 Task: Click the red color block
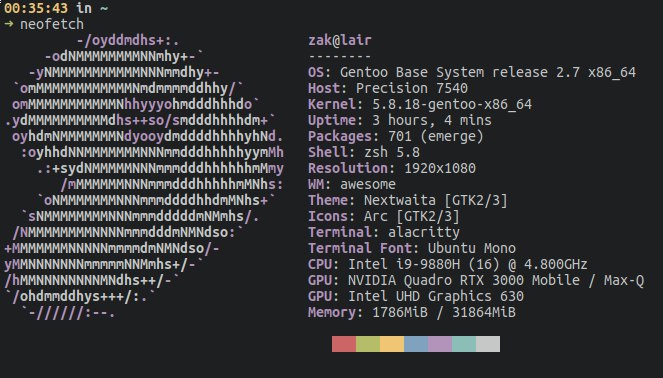(344, 344)
